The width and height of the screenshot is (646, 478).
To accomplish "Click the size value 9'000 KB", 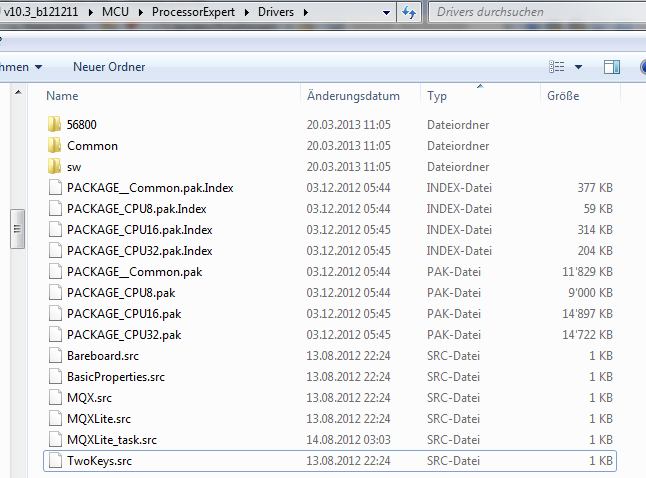I will click(x=590, y=293).
